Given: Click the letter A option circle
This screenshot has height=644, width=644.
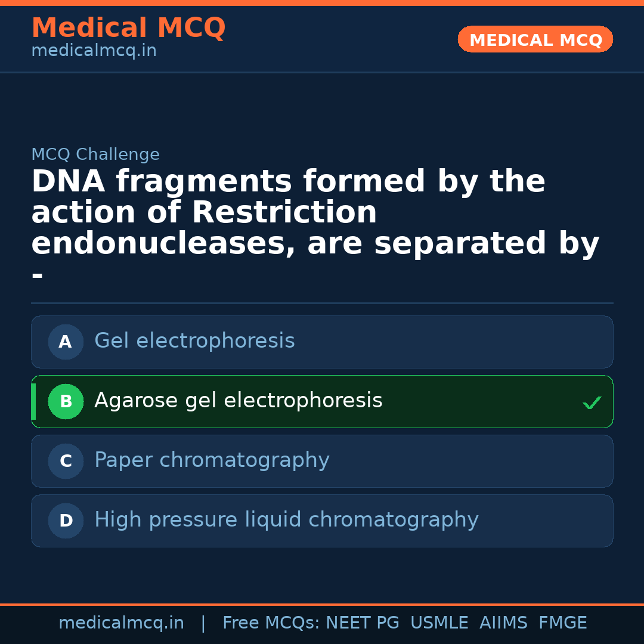Looking at the screenshot, I should point(66,342).
